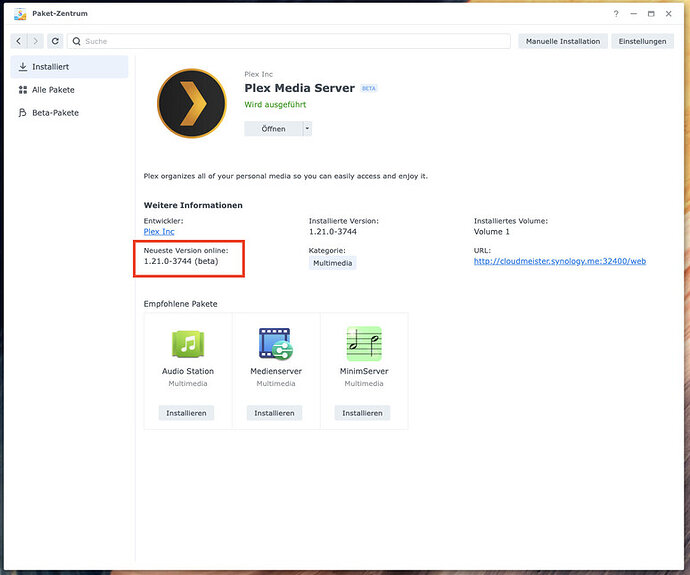
Task: Click the Volume 1 value
Action: (x=492, y=232)
